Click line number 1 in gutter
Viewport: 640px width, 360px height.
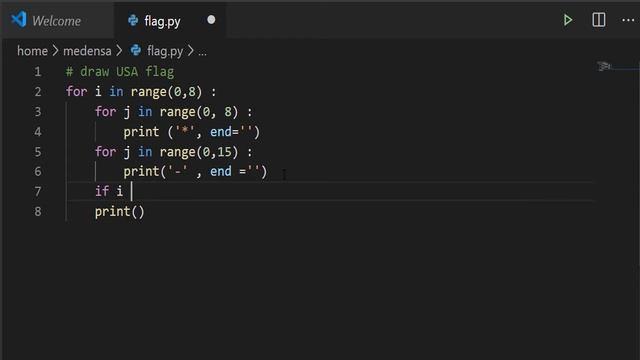(x=38, y=72)
